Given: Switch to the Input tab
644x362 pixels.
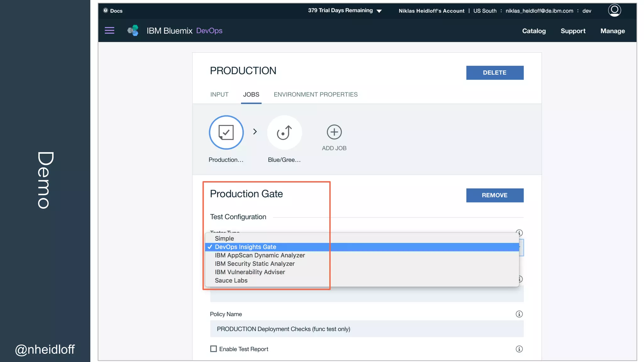Looking at the screenshot, I should click(219, 95).
